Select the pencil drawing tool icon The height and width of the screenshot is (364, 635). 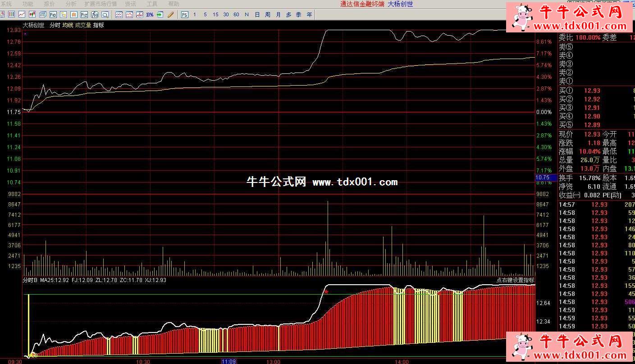click(x=170, y=14)
